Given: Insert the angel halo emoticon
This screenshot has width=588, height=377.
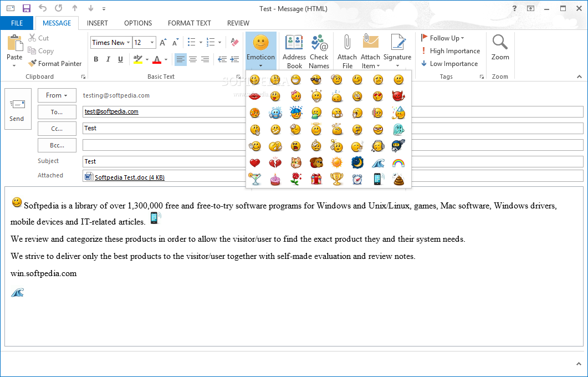Looking at the screenshot, I should [316, 129].
